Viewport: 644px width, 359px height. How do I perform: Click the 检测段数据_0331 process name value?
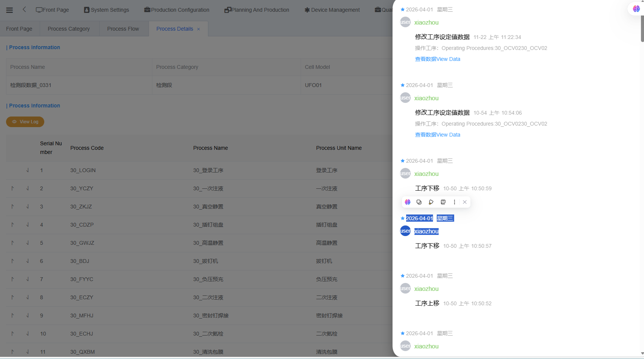[31, 85]
